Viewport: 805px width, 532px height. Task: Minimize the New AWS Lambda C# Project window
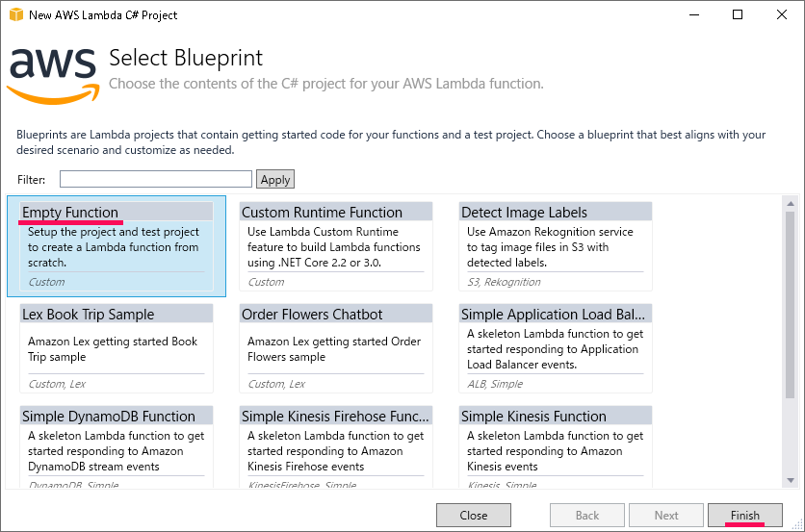point(694,14)
